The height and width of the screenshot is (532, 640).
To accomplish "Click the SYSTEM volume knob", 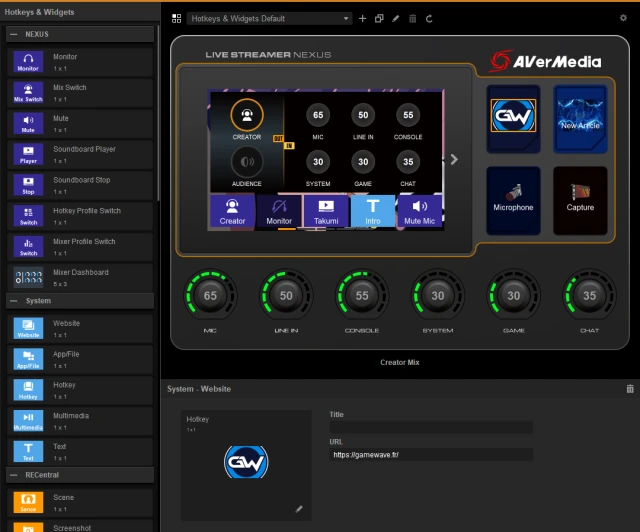I will tap(438, 295).
